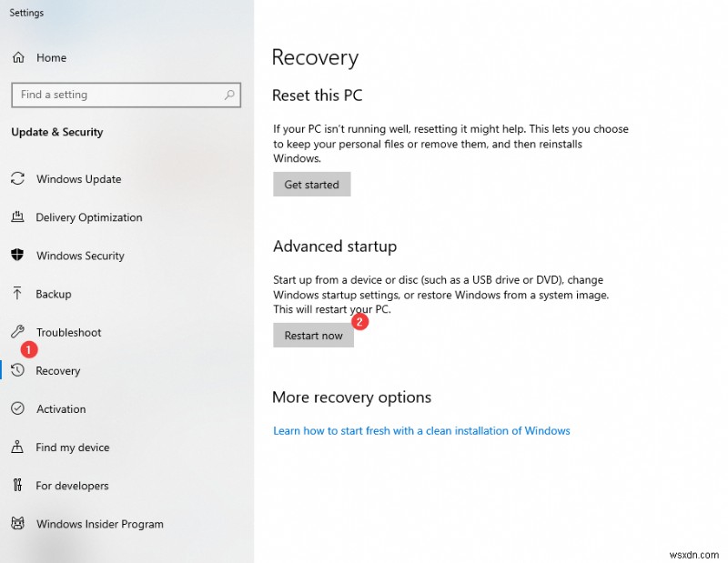
Task: Navigate to Windows Update from the sidebar
Action: pos(77,179)
